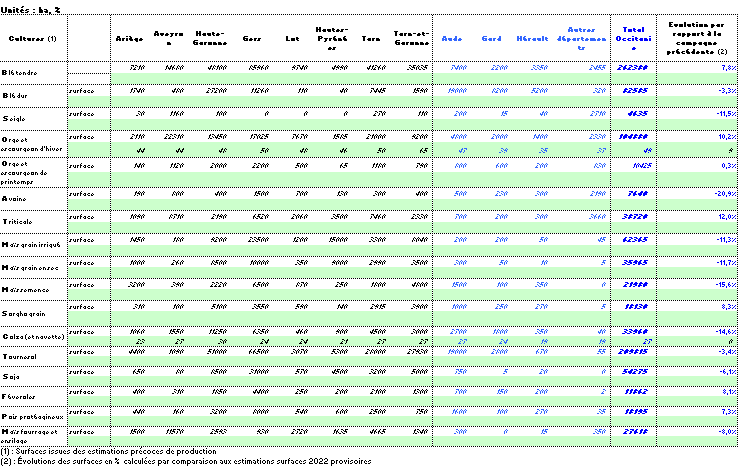Click the -11,7% evolution value for Maïs grain en sec

click(x=726, y=263)
